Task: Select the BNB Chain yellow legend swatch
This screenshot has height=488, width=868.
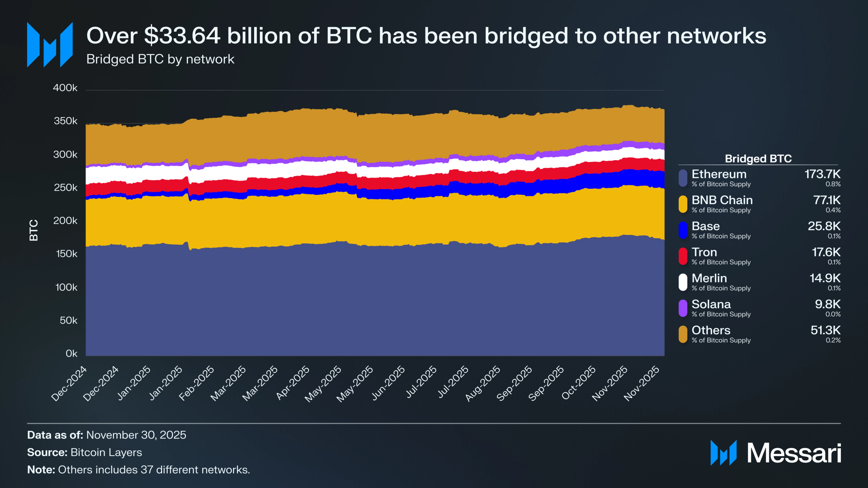Action: tap(683, 204)
